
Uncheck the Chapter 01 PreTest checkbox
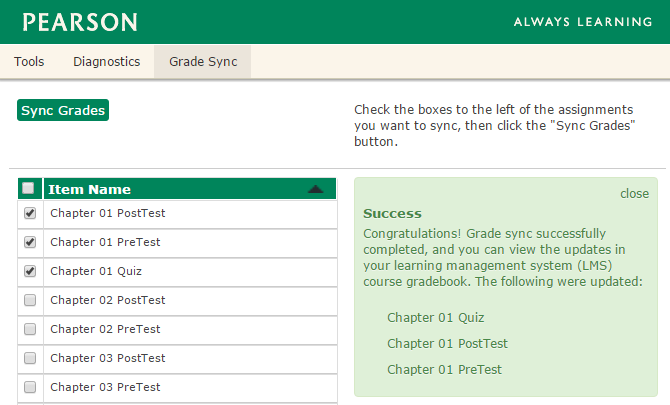(x=30, y=242)
